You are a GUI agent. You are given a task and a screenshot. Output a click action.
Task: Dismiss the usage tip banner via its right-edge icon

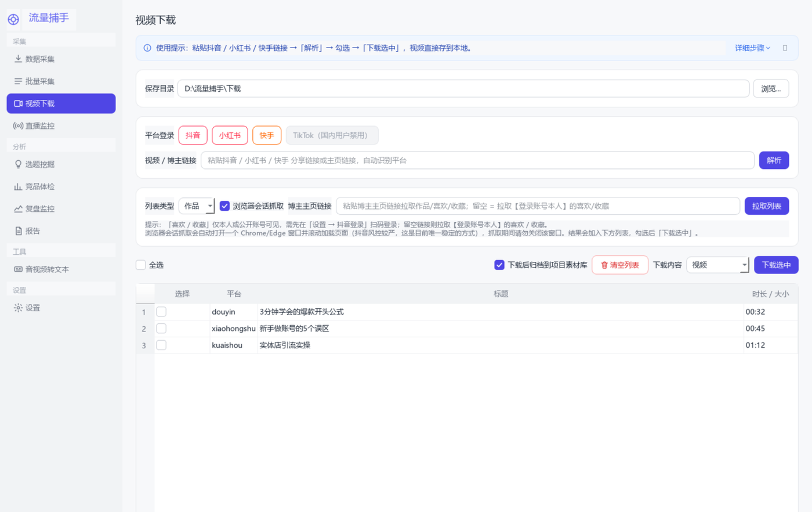(785, 48)
